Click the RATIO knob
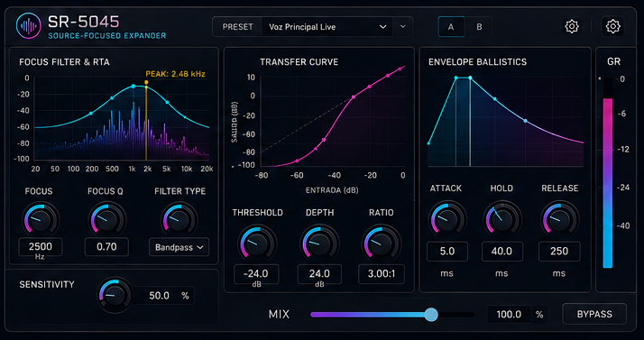Viewport: 644px width, 340px height. [382, 243]
